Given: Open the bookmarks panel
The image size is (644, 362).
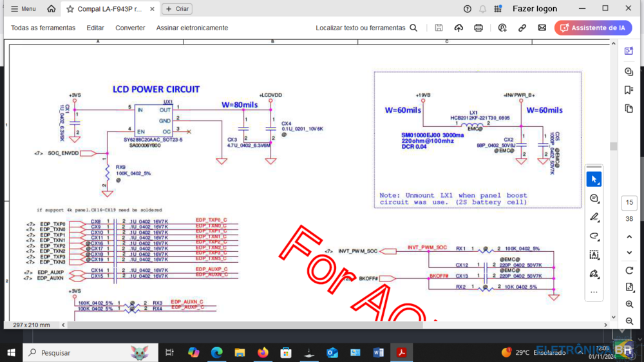Looking at the screenshot, I should click(629, 90).
